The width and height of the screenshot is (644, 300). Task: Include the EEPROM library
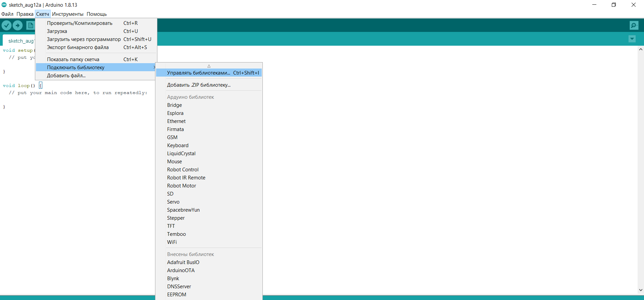pos(209,295)
